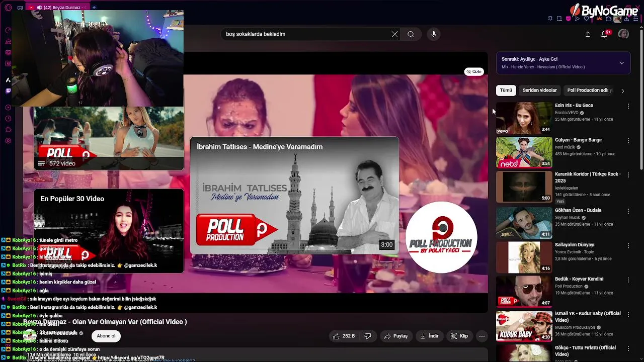This screenshot has width=644, height=362.
Task: Open the Opera GX logo menu
Action: coord(8,8)
